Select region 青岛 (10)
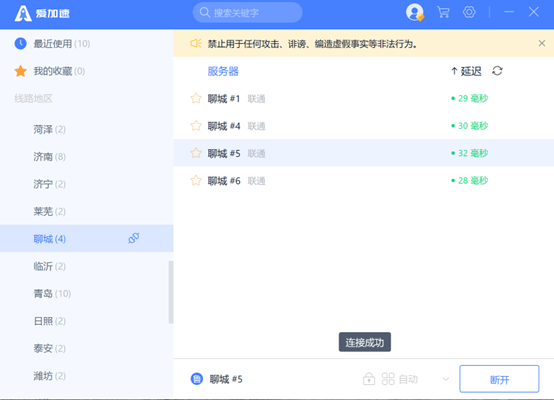554x400 pixels. (x=87, y=293)
